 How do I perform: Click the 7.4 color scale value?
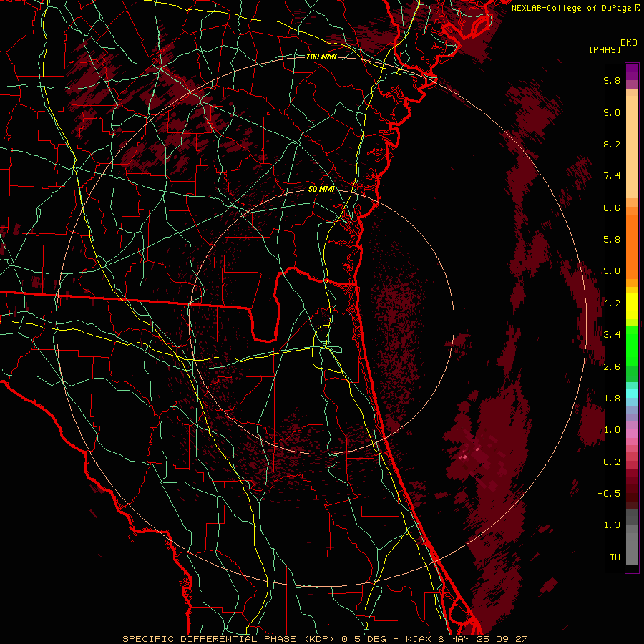pyautogui.click(x=612, y=176)
